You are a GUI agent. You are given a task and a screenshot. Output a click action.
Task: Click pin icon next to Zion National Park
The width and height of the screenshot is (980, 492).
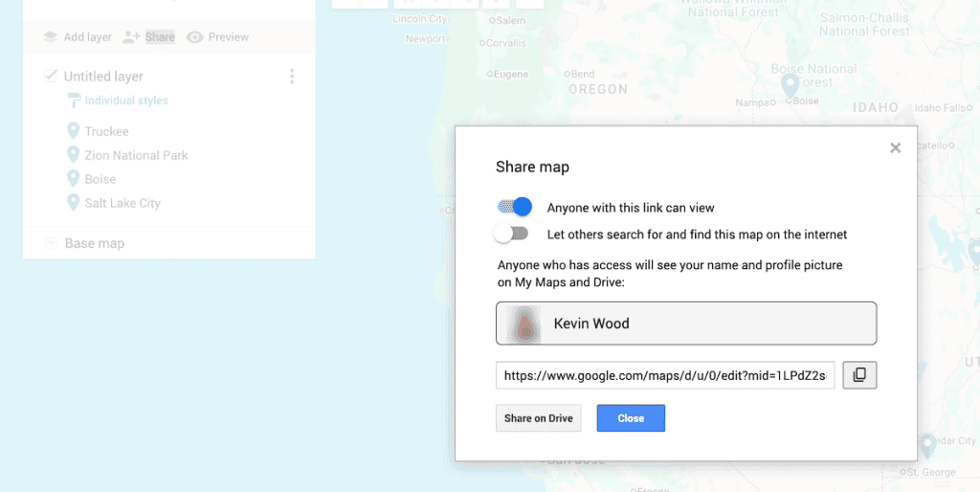[x=73, y=154]
